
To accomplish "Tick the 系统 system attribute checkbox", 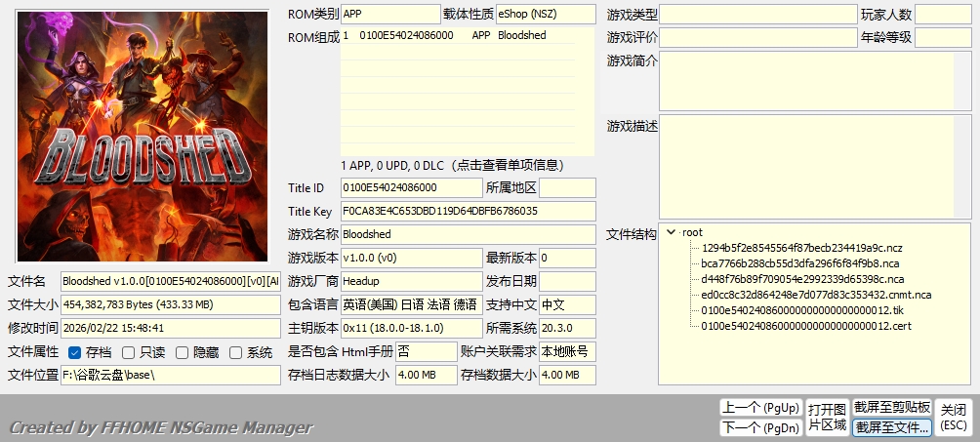I will (x=235, y=352).
